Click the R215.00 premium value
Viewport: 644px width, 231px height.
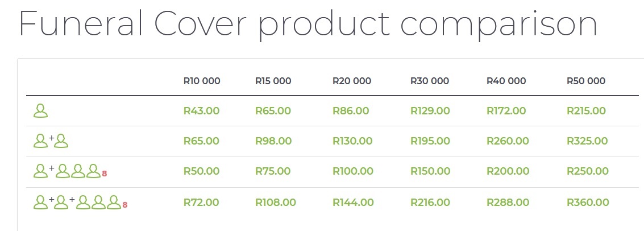pyautogui.click(x=587, y=111)
